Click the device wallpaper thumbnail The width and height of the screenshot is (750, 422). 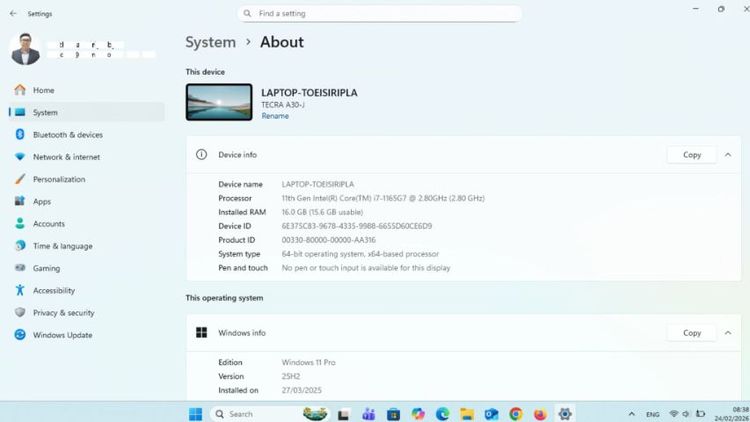point(219,102)
